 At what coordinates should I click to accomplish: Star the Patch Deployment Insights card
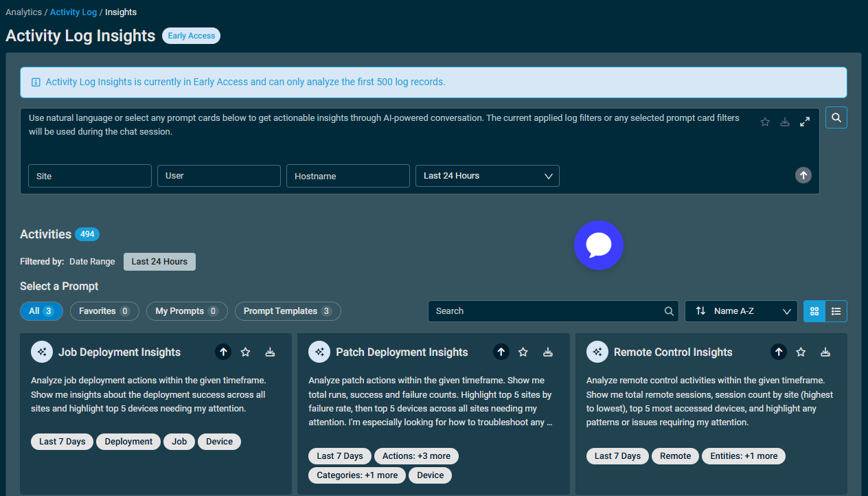click(523, 352)
